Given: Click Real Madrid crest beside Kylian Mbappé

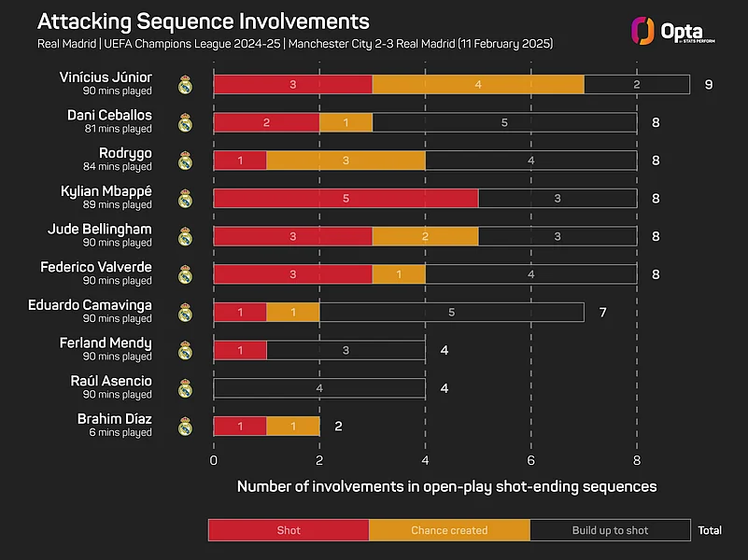Looking at the screenshot, I should point(185,198).
